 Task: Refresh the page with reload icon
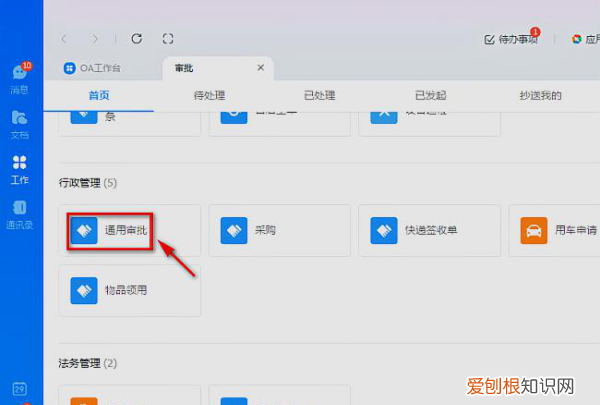(137, 39)
